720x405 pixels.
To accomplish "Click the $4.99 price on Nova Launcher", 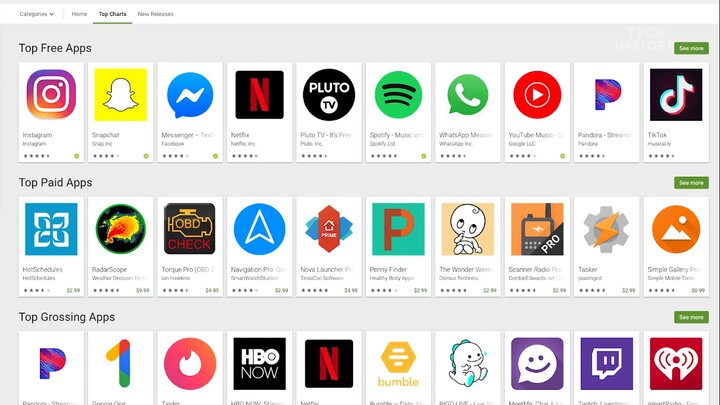I will [351, 290].
